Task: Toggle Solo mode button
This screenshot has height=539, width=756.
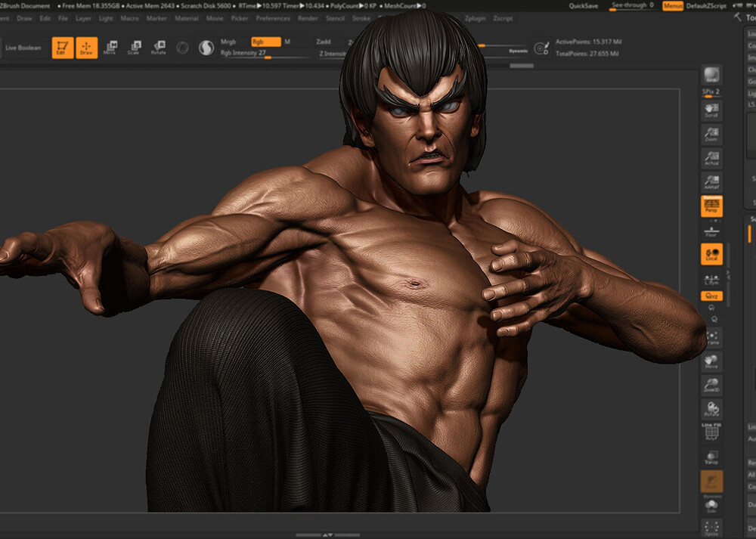Action: coord(711,505)
